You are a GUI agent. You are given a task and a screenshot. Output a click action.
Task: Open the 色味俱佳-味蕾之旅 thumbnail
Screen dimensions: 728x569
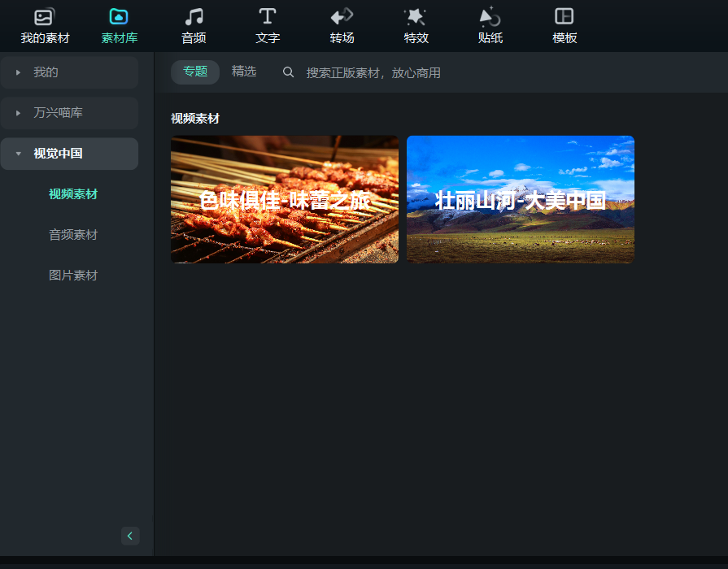pos(285,199)
